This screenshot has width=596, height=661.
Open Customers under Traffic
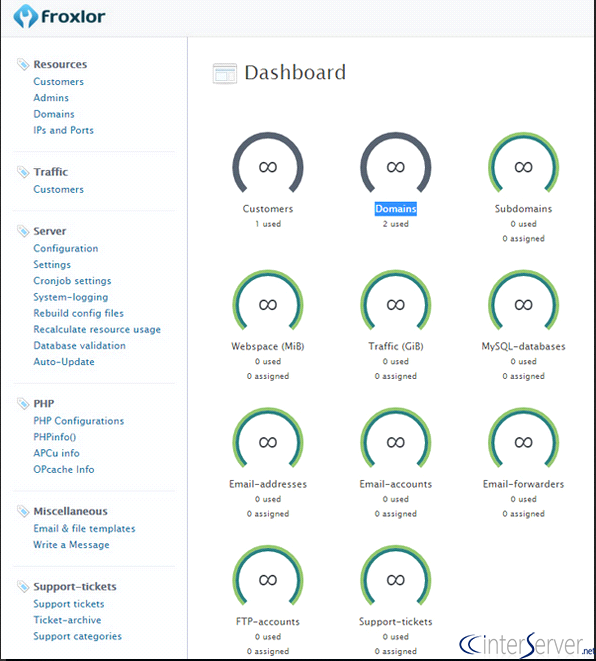tap(59, 189)
